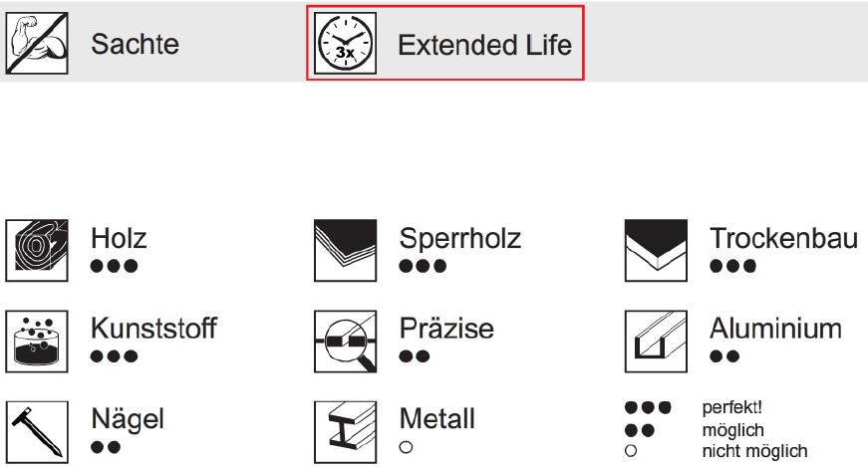
Task: Click the Extended Life 3x clock icon
Action: [346, 44]
